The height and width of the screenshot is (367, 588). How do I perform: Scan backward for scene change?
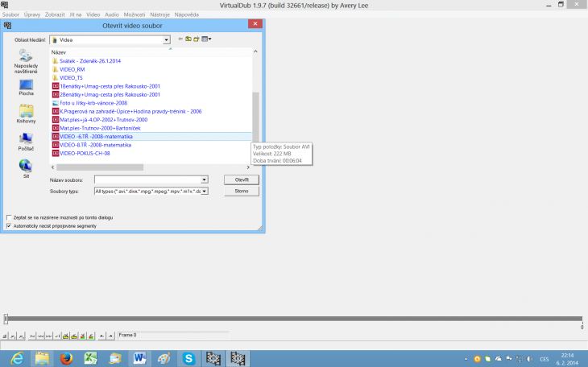point(82,336)
